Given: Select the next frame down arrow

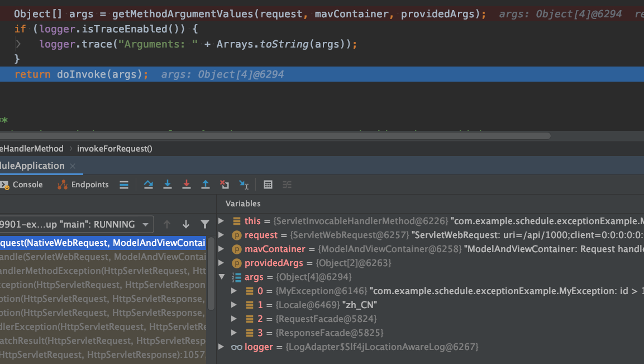Looking at the screenshot, I should 185,224.
